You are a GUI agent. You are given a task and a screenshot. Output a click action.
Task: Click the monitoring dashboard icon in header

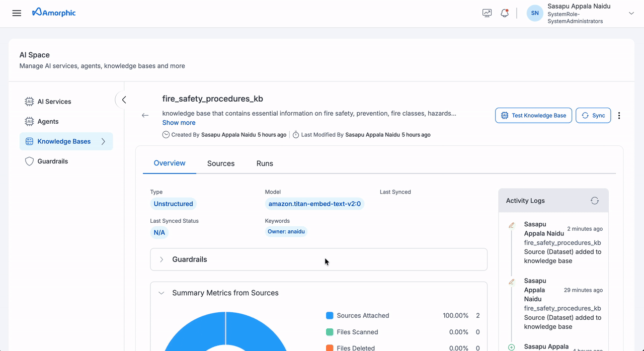487,13
